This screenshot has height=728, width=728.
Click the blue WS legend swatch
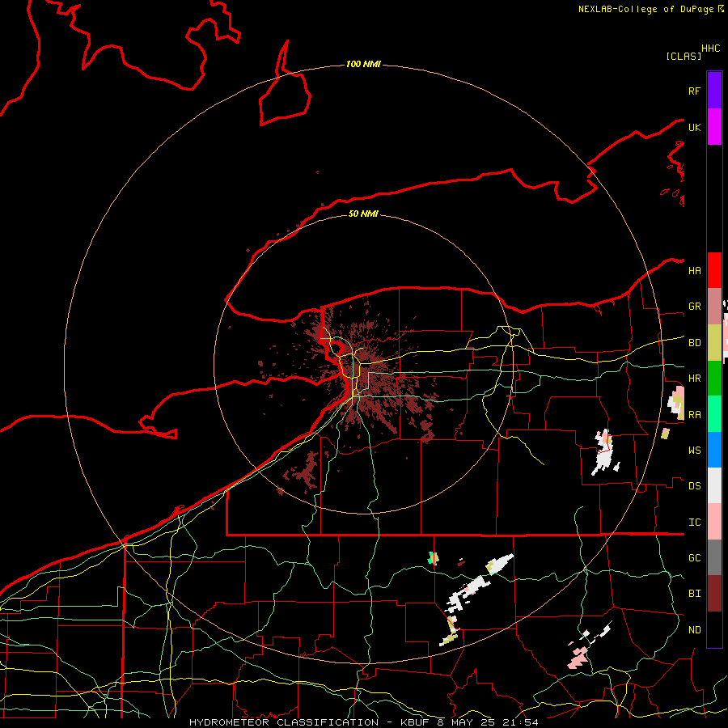click(714, 450)
